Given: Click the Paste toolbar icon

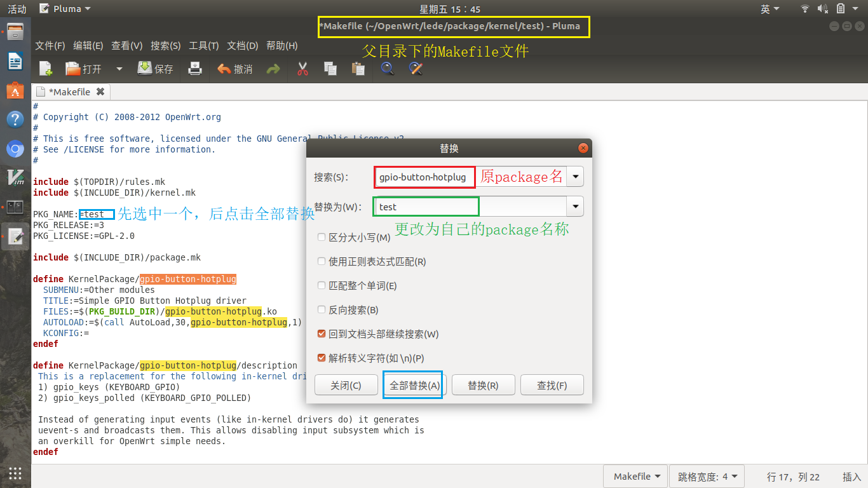Looking at the screenshot, I should pyautogui.click(x=357, y=69).
